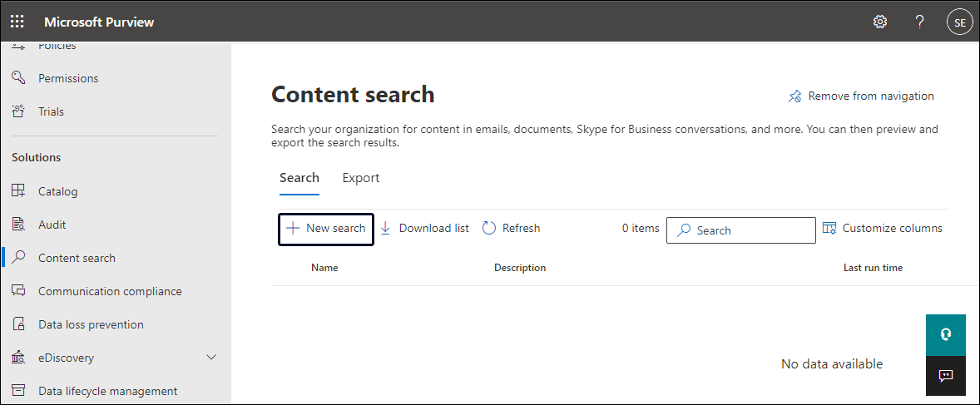The image size is (980, 405).
Task: Click the unpin icon beside Remove from navigation
Action: point(794,96)
